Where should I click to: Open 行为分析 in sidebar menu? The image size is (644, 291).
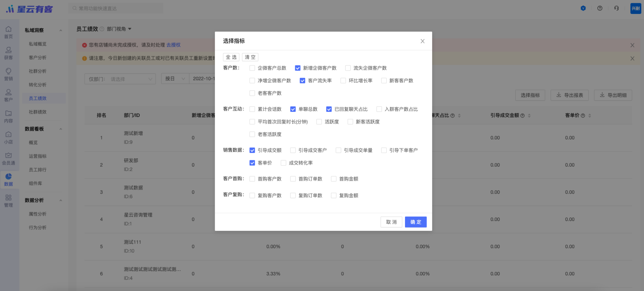coord(38,228)
